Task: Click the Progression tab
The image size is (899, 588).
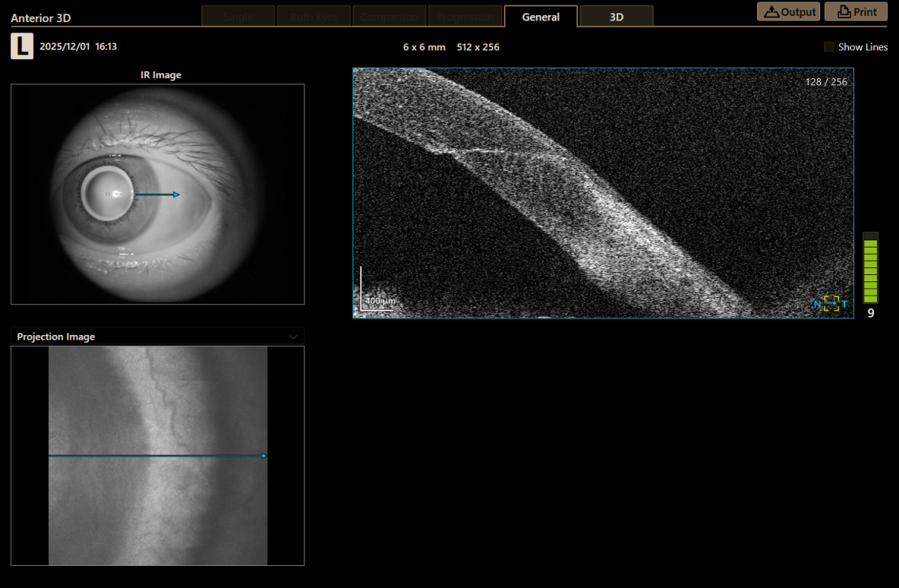Action: pyautogui.click(x=465, y=15)
